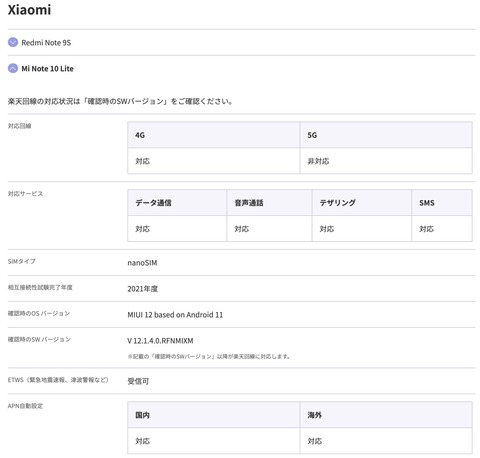Screen dimensions: 480x458
Task: Expand the Redmi Note 9S chevron icon
Action: tap(13, 42)
